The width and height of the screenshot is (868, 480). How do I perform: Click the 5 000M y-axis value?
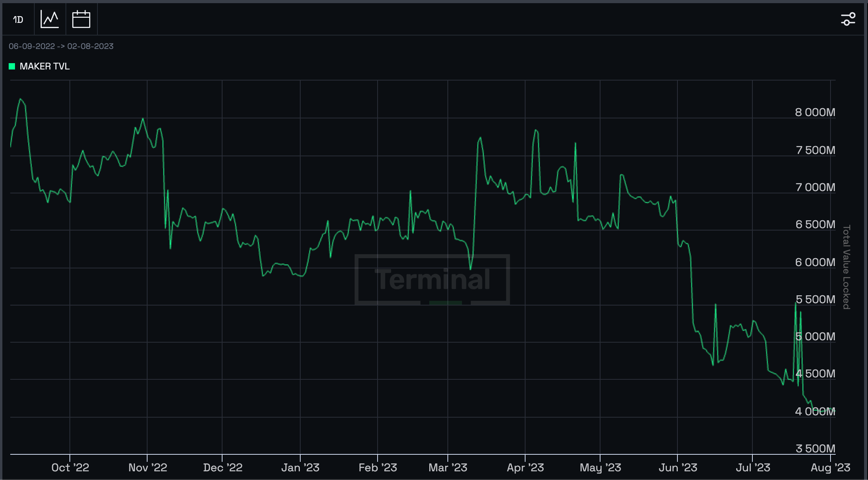[x=815, y=337]
